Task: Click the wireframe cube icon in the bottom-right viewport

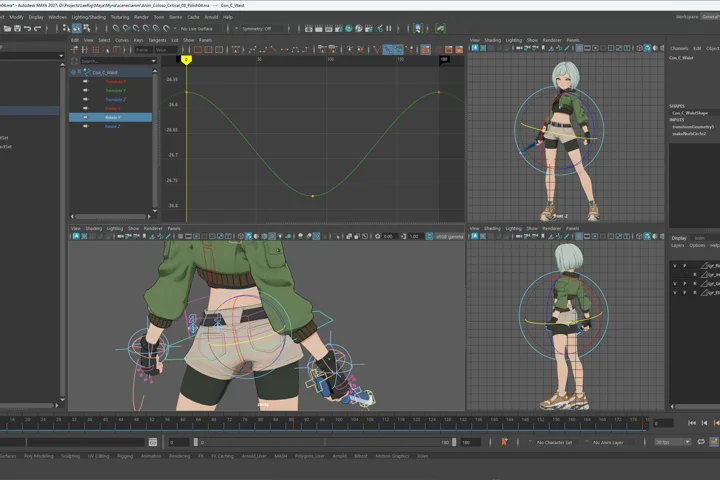Action: tap(639, 236)
